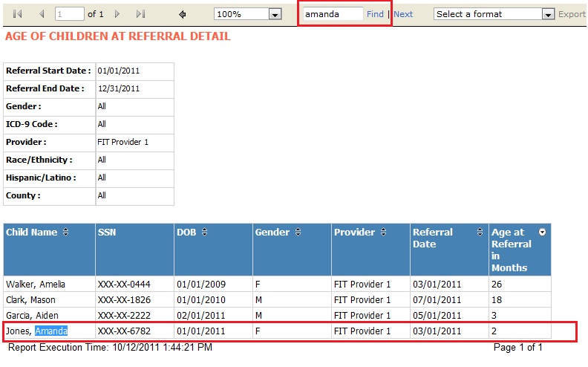Click the Hispanic/Latino parameter label
588x367 pixels.
pos(42,178)
